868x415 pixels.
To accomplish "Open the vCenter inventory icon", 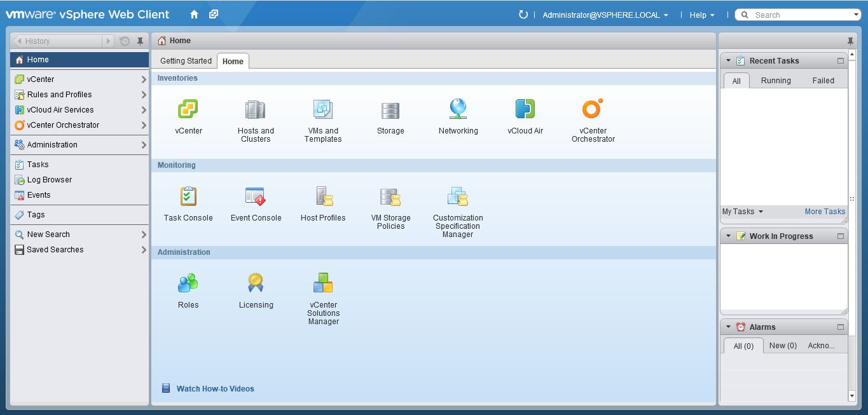I will point(188,110).
